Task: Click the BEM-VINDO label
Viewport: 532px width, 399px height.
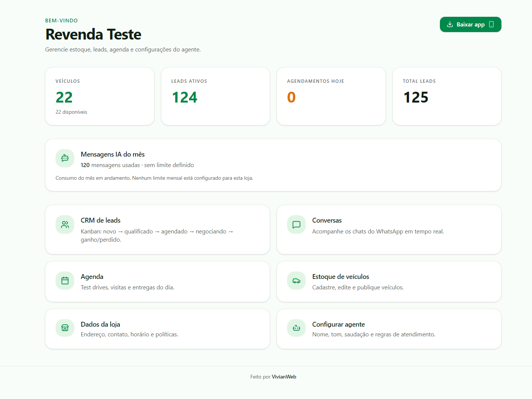Action: coord(62,21)
